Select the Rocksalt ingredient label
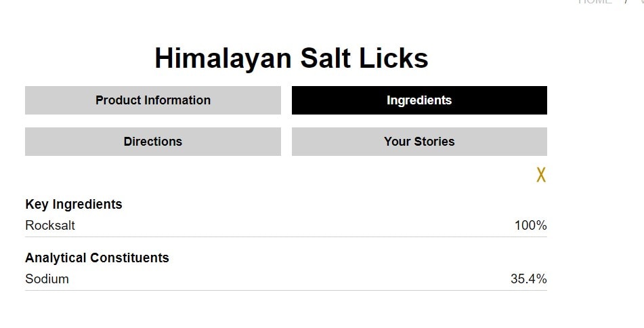 point(50,226)
